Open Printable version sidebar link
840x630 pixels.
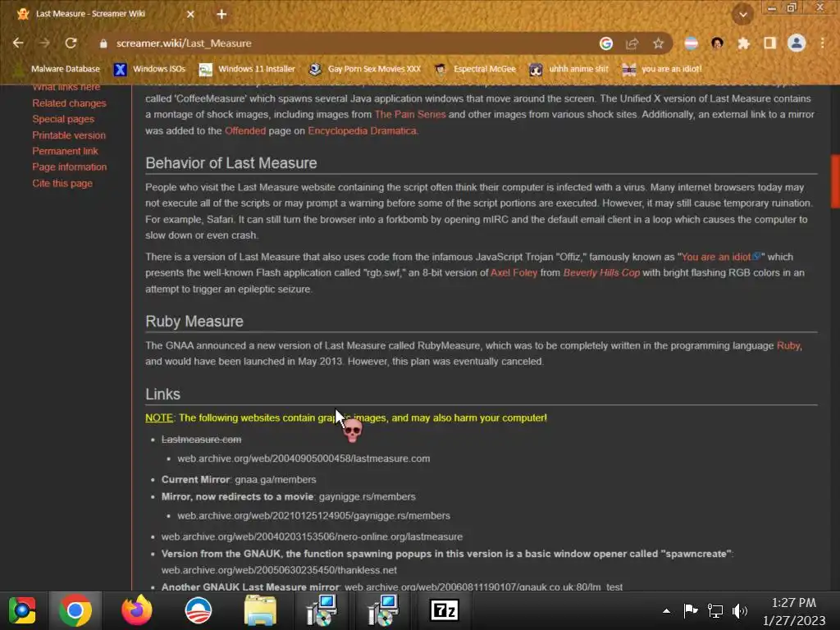point(69,135)
